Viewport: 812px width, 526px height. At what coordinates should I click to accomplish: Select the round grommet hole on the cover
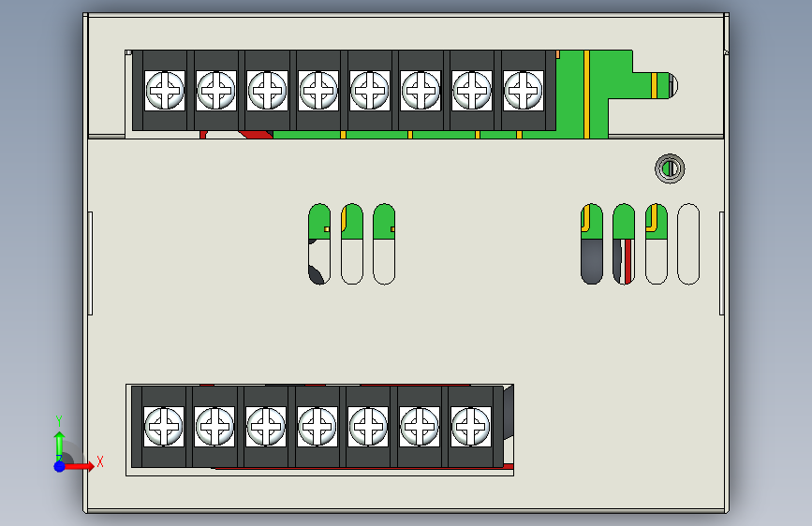[x=670, y=168]
